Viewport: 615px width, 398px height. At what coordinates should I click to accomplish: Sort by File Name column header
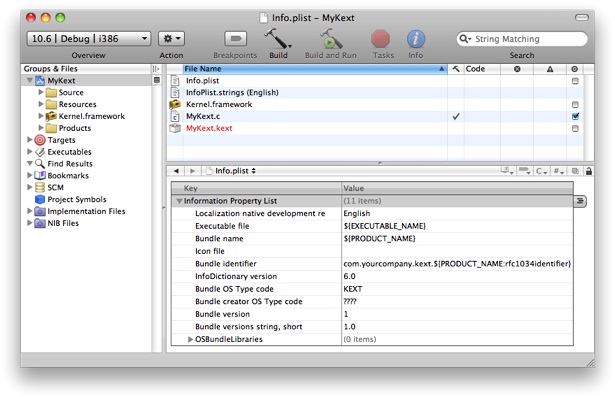tap(315, 69)
